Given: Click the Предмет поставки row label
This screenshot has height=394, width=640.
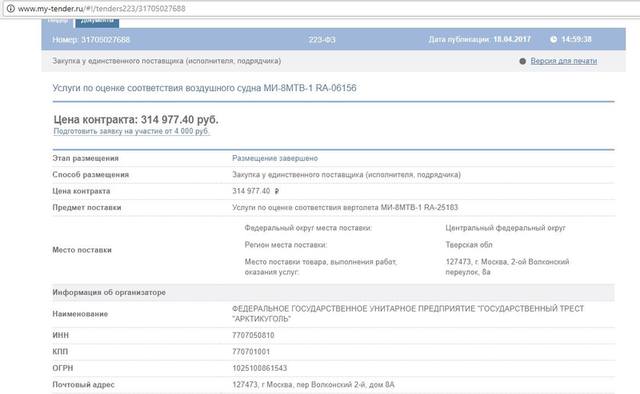Looking at the screenshot, I should coord(87,207).
